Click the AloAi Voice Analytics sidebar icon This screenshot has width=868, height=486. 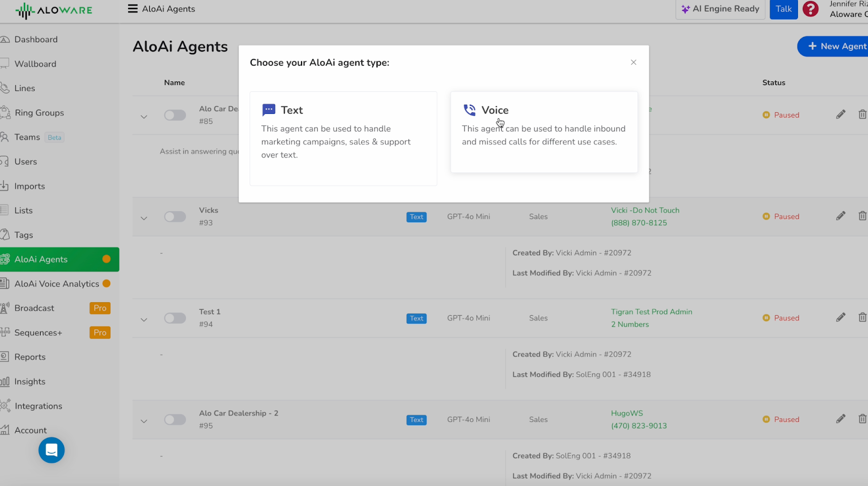click(5, 284)
